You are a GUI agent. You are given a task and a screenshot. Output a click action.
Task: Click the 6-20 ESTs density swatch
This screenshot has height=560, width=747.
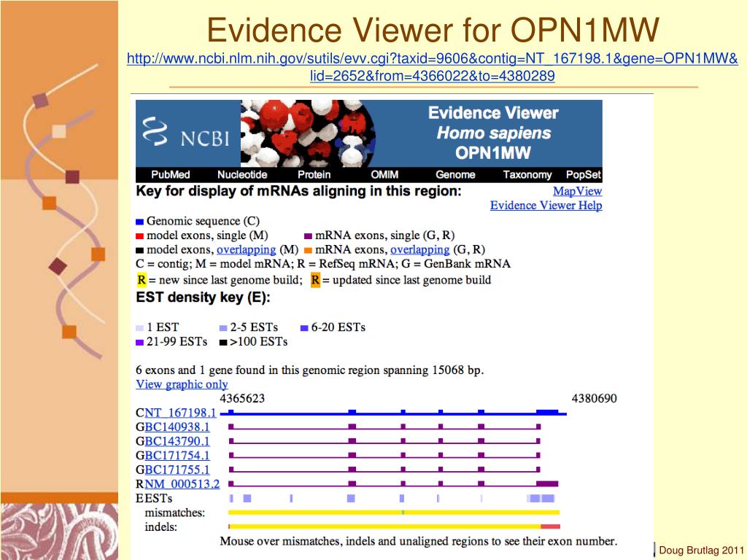point(304,328)
